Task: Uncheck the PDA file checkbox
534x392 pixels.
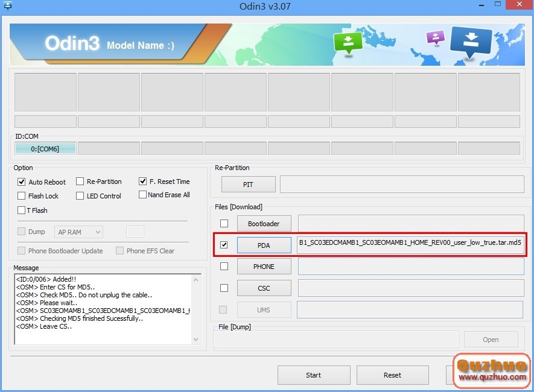Action: click(224, 245)
